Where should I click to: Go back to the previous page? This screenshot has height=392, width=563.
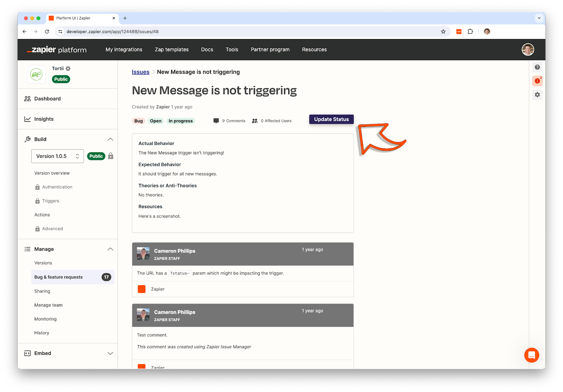click(x=24, y=32)
